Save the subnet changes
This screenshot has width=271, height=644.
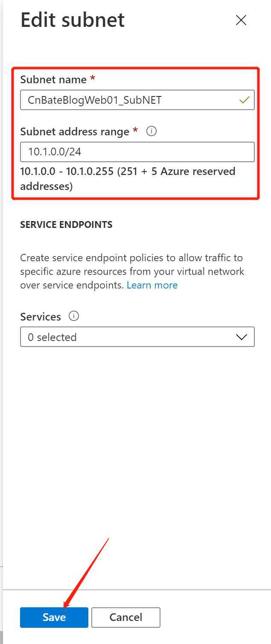tap(54, 617)
